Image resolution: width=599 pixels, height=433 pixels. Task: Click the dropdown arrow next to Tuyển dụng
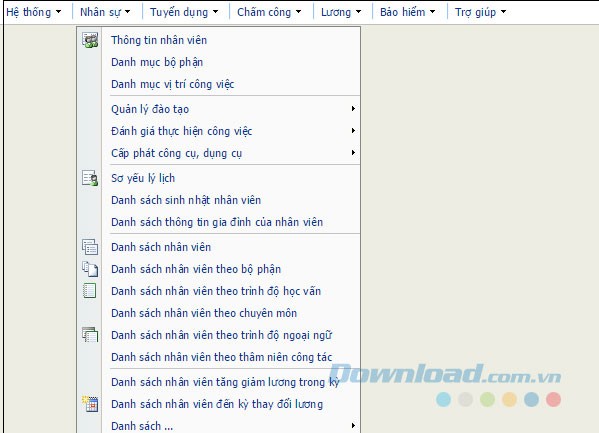(x=215, y=12)
